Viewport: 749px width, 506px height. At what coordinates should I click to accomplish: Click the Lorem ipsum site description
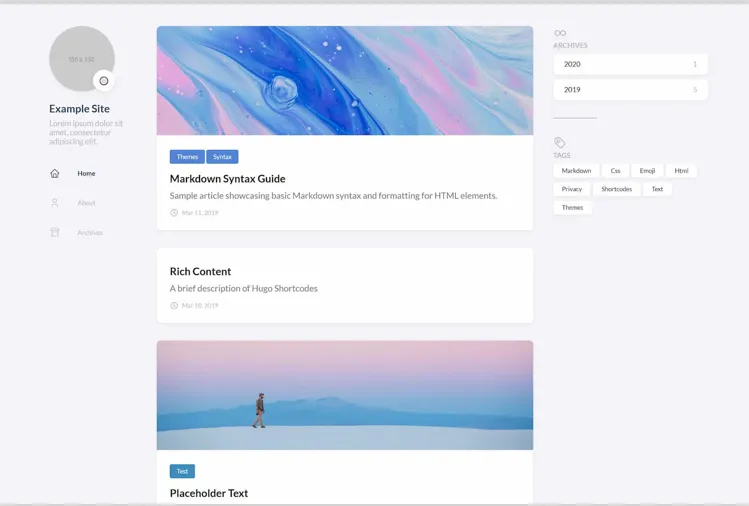point(86,132)
